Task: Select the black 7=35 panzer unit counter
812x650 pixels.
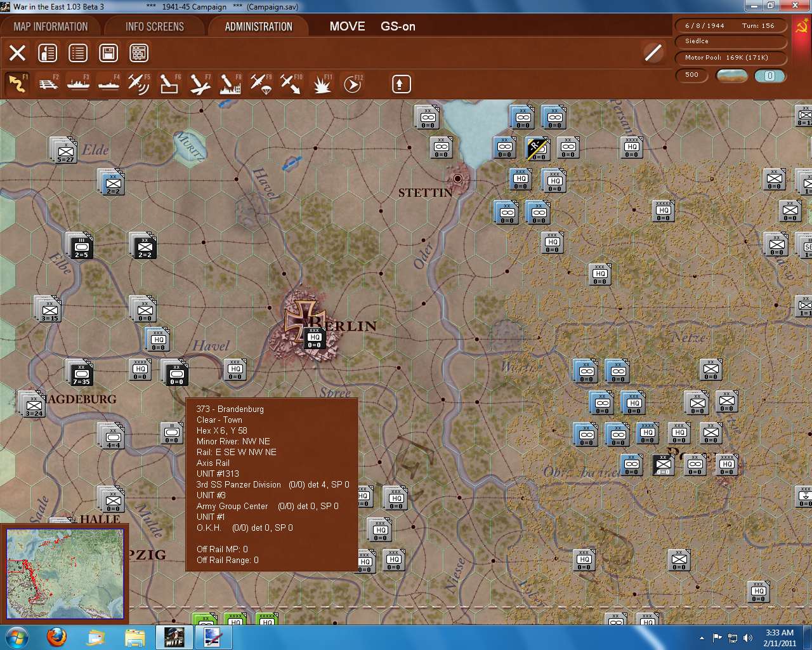Action: point(81,373)
